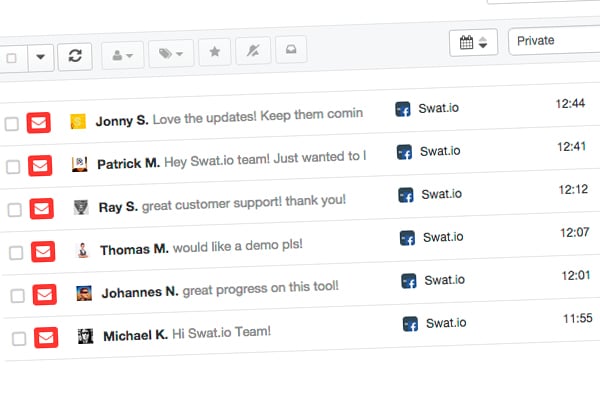Check the box for Jonny S. message

pos(11,124)
